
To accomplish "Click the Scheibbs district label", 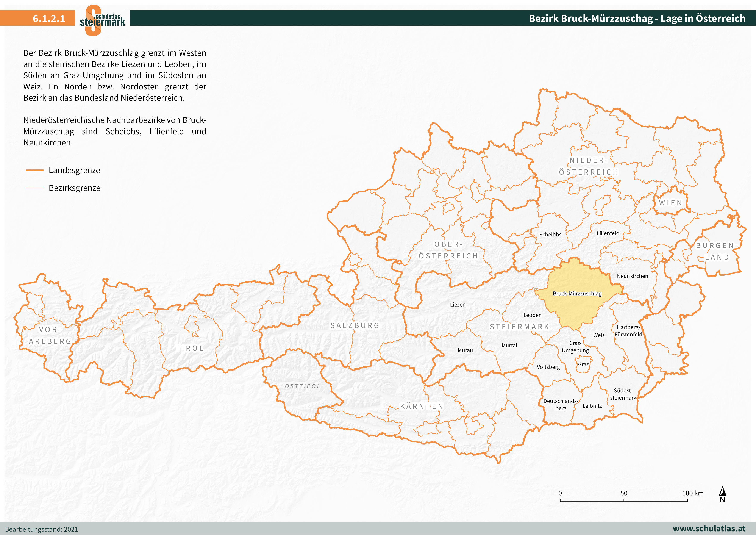I will 550,235.
